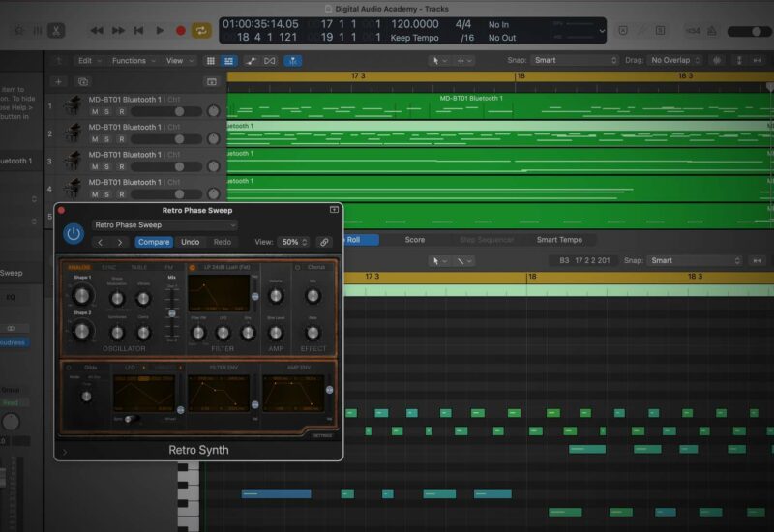This screenshot has height=532, width=774.
Task: Mute track 1 with the M button
Action: [x=95, y=112]
